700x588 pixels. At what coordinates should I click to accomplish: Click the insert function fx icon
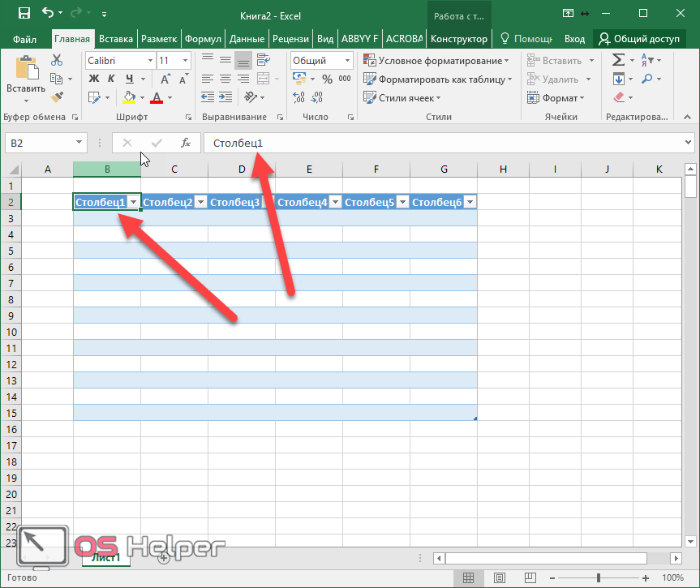click(185, 143)
